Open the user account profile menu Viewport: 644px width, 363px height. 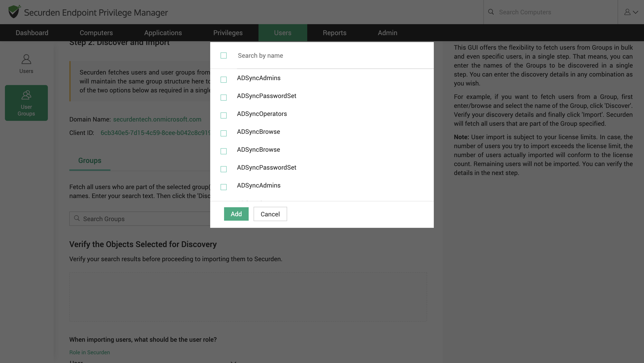coord(631,12)
